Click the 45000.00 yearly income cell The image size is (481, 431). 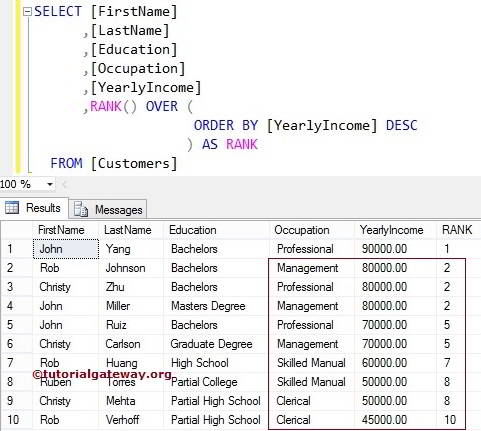(395, 420)
